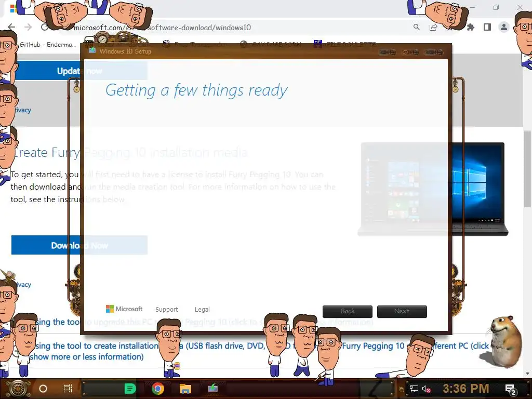This screenshot has height=399, width=532.
Task: Open the Chrome profile avatar menu
Action: pyautogui.click(x=504, y=27)
